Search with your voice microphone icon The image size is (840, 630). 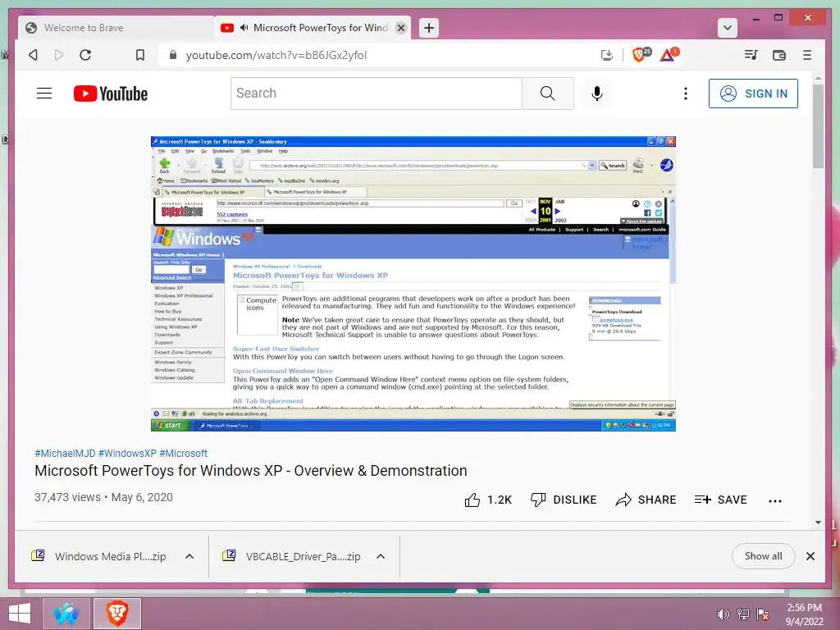(597, 94)
